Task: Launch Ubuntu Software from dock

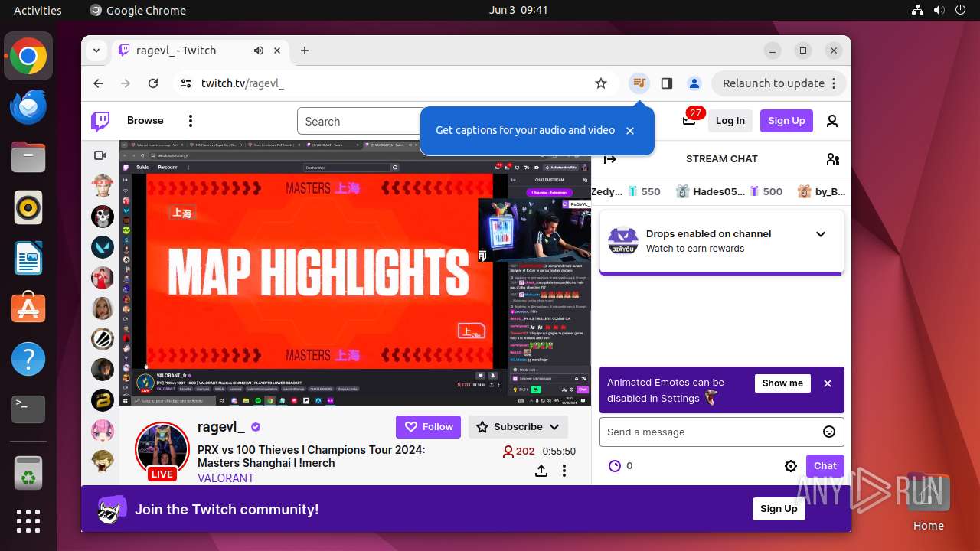Action: tap(28, 308)
